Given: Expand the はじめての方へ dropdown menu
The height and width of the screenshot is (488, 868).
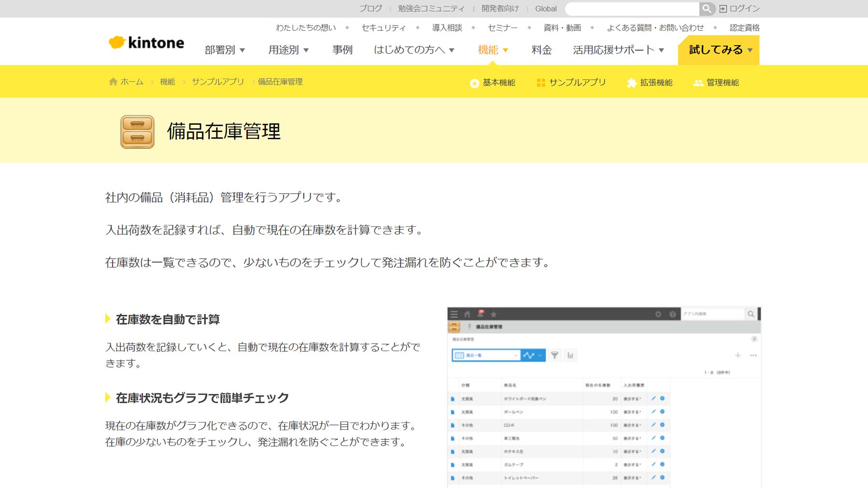Looking at the screenshot, I should (414, 50).
